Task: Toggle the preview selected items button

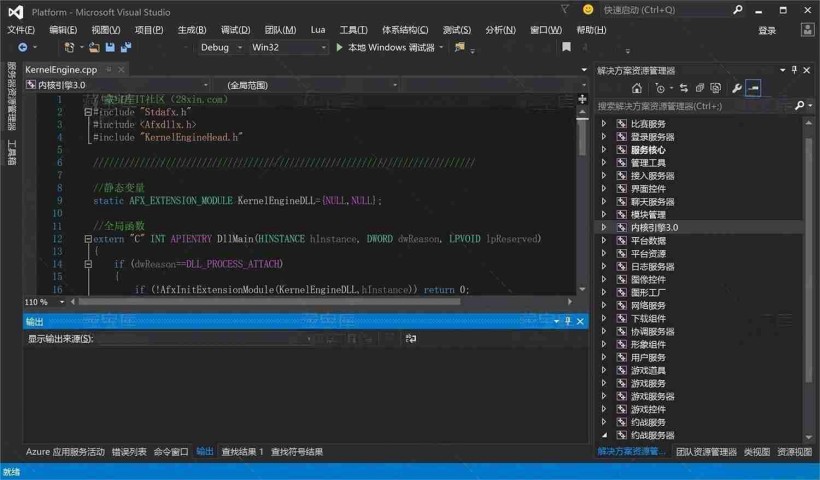Action: click(x=753, y=88)
